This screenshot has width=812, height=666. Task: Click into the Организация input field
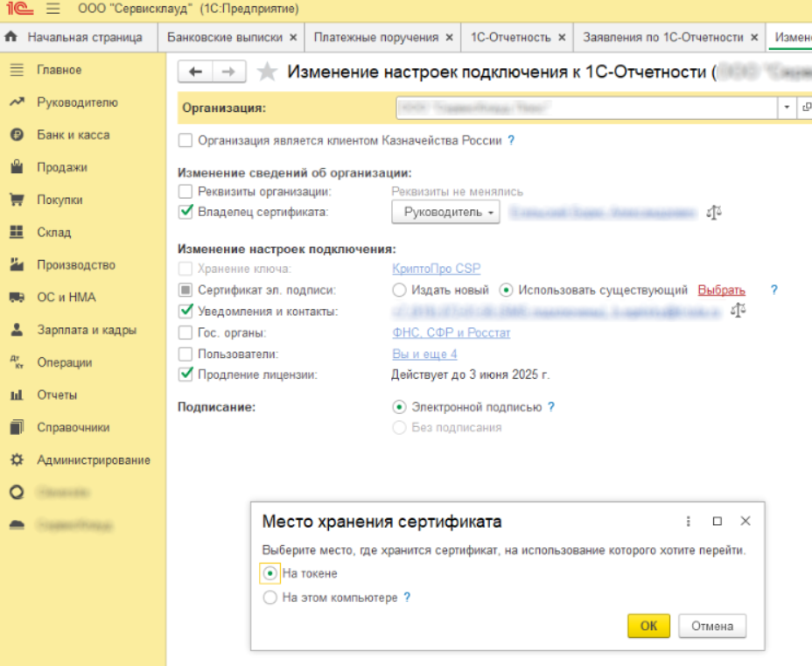(587, 108)
